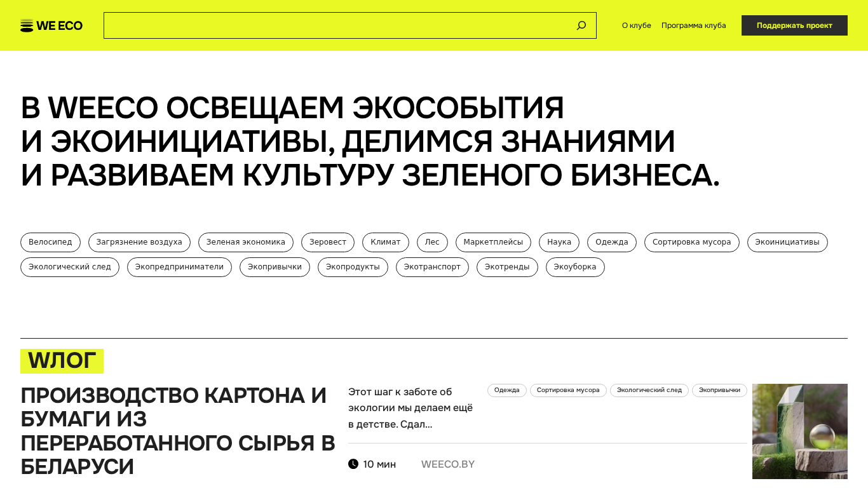Click the article card's Экологический след tag
Screen dimensions: 868x488
649,390
